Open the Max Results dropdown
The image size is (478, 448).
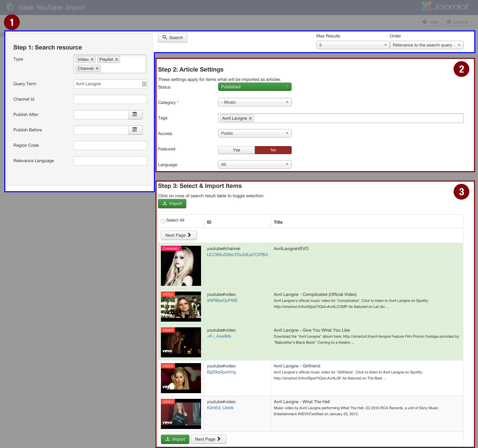[x=353, y=45]
